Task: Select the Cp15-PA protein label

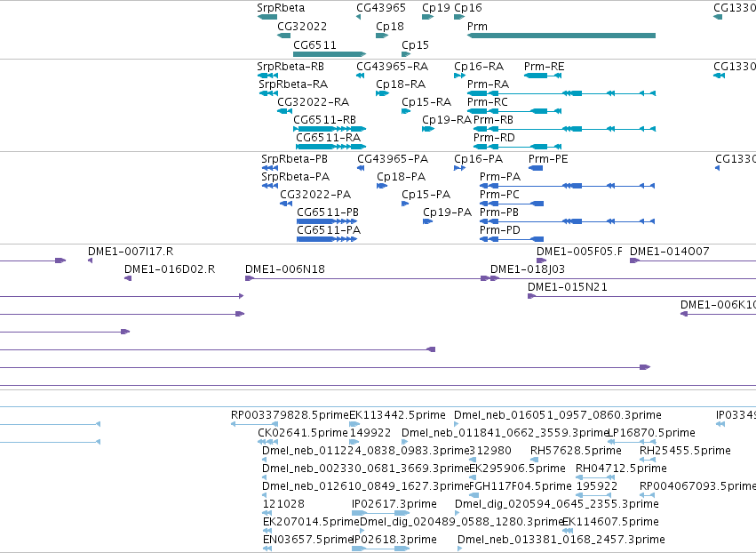Action: point(426,195)
